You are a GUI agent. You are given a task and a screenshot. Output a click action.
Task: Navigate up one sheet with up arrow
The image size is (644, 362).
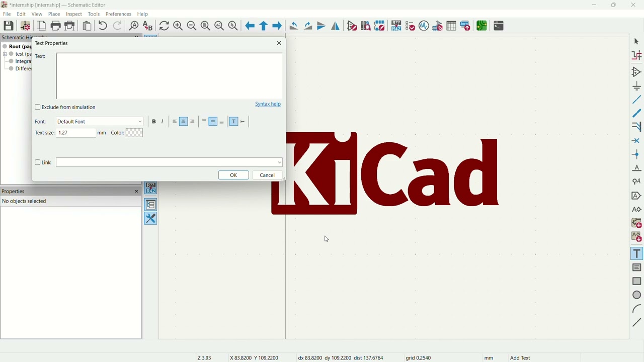[264, 26]
